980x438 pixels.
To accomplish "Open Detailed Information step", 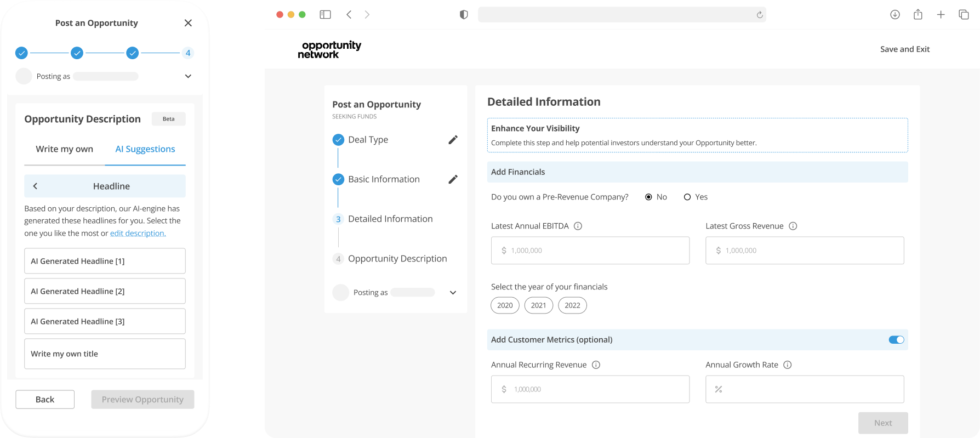I will click(390, 219).
